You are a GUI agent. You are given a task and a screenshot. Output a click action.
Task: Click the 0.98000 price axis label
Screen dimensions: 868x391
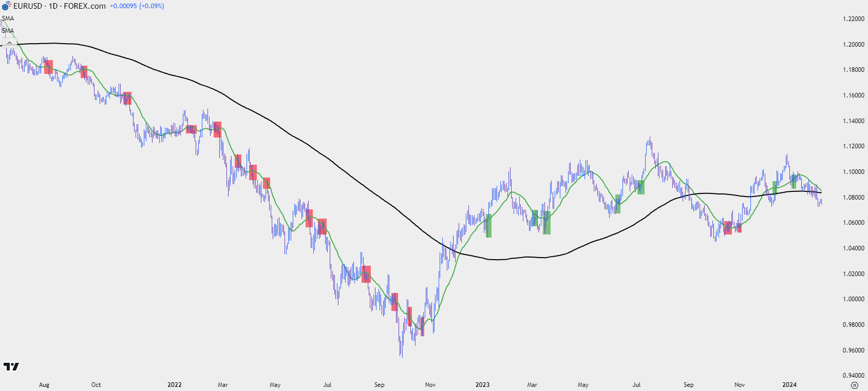(854, 325)
